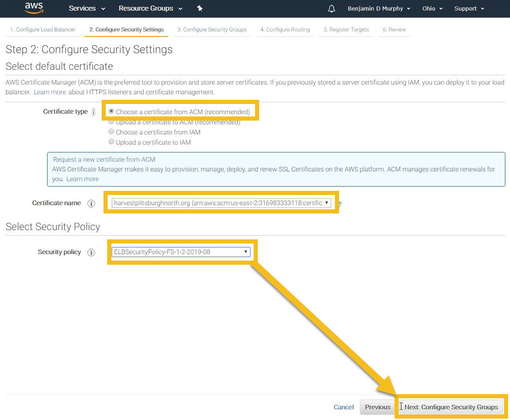Click the AWS logo home icon
The width and height of the screenshot is (510, 420).
34,8
